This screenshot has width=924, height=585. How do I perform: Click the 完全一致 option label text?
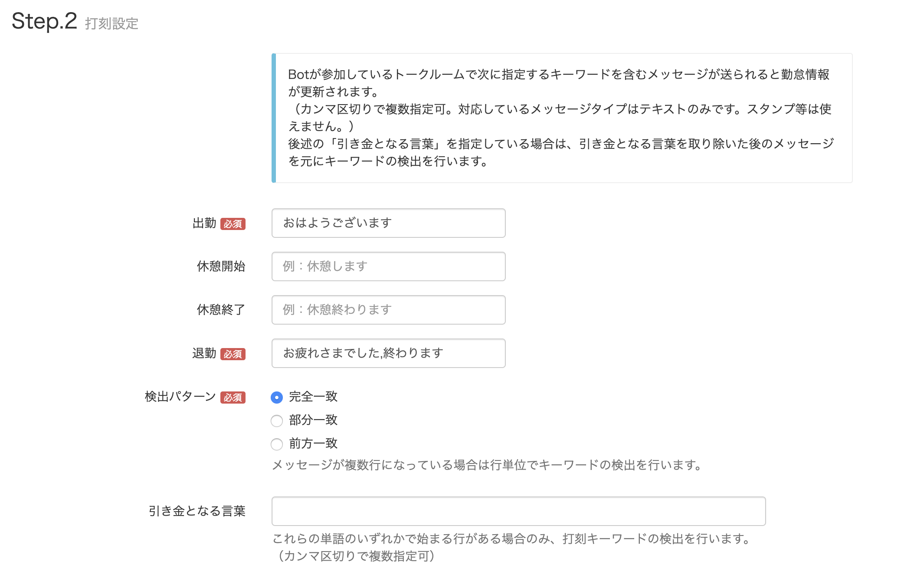(x=313, y=397)
